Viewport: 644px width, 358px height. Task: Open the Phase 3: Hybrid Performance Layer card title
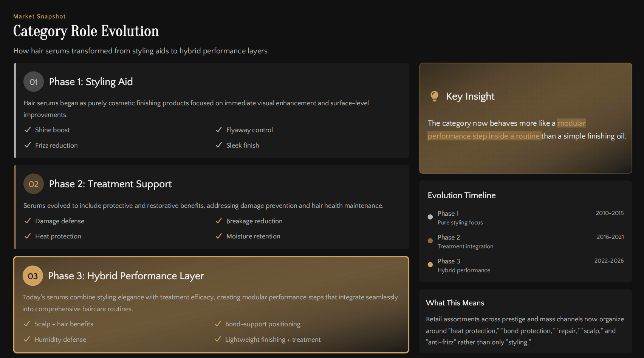point(126,276)
